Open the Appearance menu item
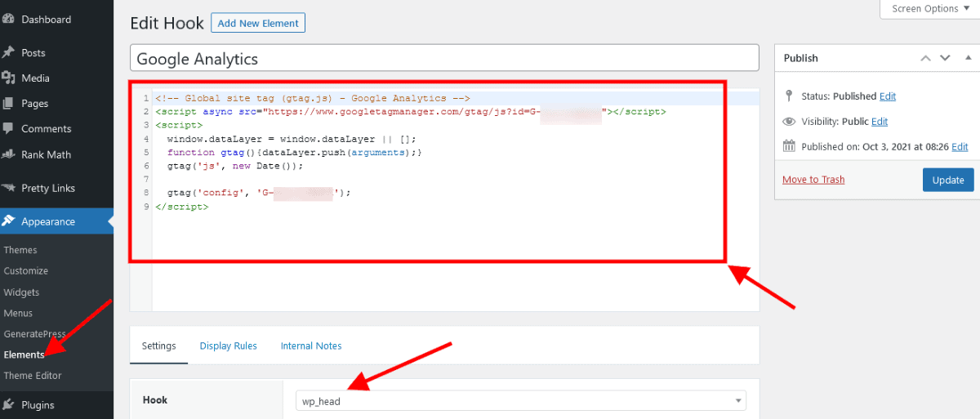Image resolution: width=980 pixels, height=419 pixels. pos(56,221)
